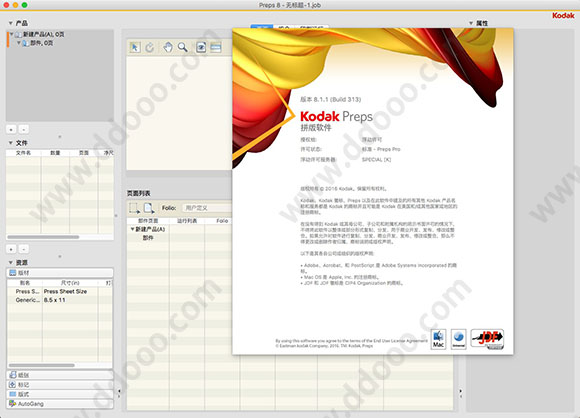
Task: Select the arrow selection tool
Action: [135, 47]
